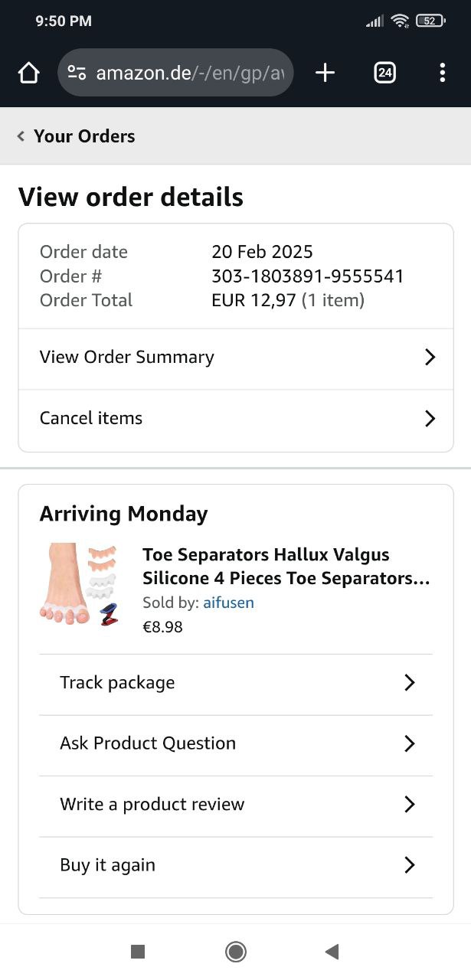Open the Toe Separators product title
The height and width of the screenshot is (980, 471).
pyautogui.click(x=286, y=567)
